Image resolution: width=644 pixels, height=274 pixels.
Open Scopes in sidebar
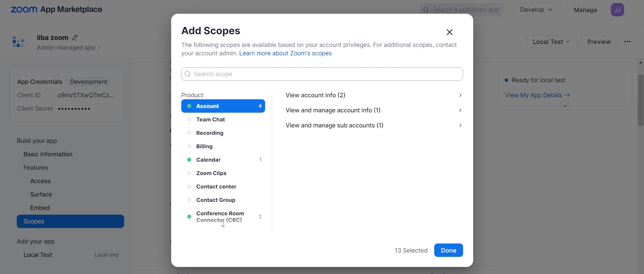point(70,221)
